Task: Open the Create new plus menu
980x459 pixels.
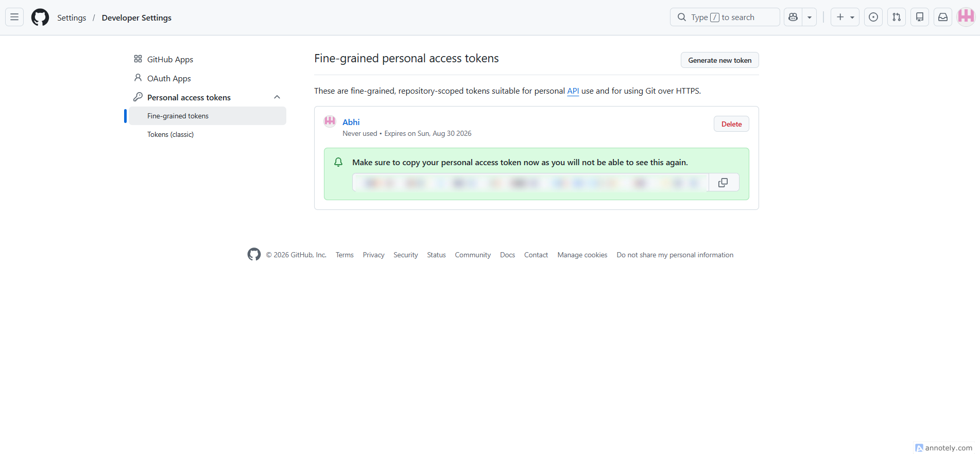Action: [845, 17]
